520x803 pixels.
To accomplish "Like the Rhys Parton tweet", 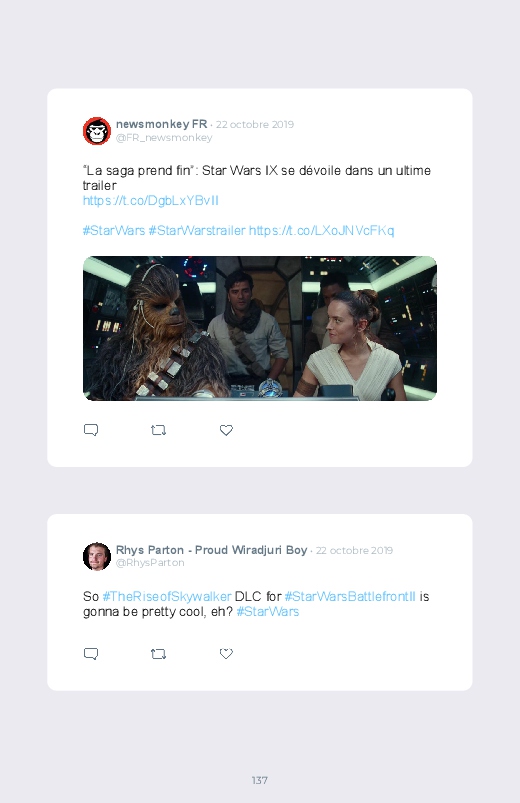I will (226, 653).
